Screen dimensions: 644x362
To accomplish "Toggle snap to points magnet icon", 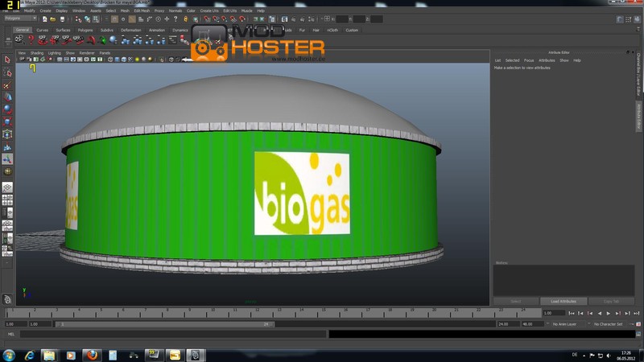I will pyautogui.click(x=225, y=19).
